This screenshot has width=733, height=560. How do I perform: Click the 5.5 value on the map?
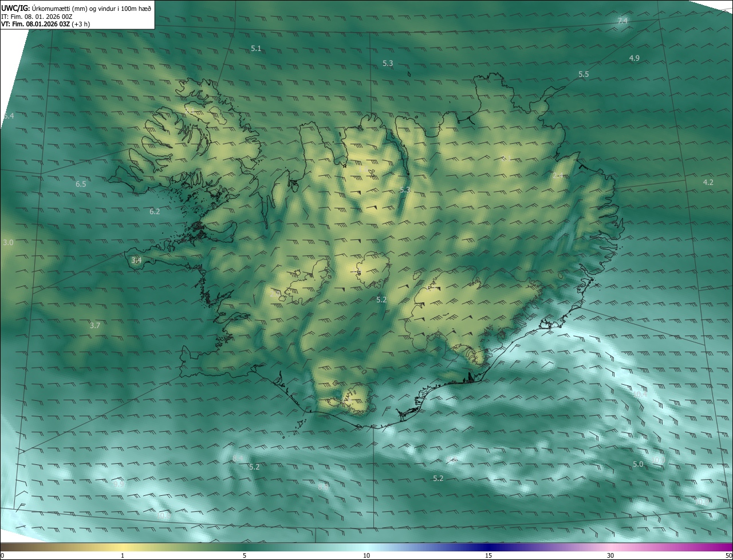[x=584, y=74]
